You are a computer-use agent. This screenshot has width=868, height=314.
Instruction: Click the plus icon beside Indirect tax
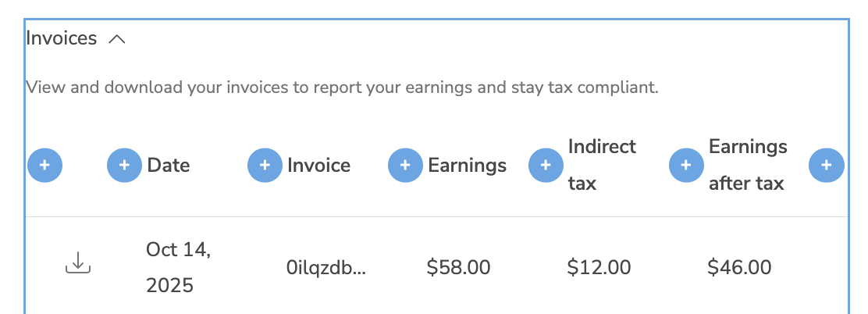pyautogui.click(x=546, y=166)
